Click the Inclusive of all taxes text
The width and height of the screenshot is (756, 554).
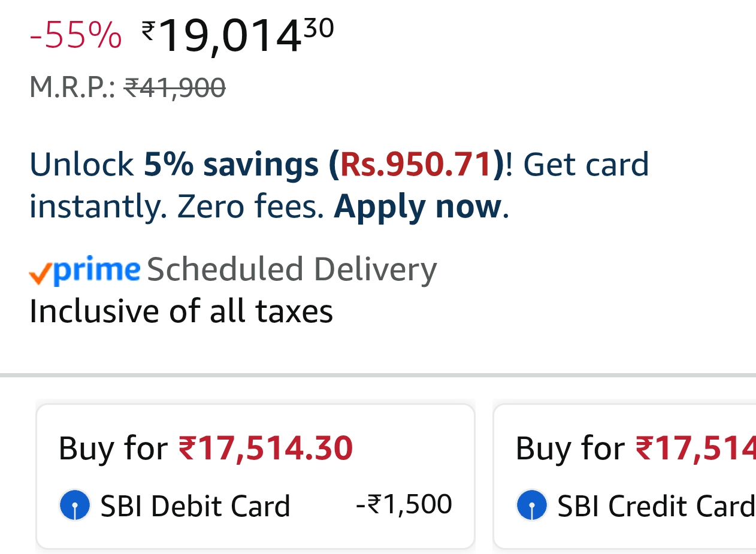point(181,311)
